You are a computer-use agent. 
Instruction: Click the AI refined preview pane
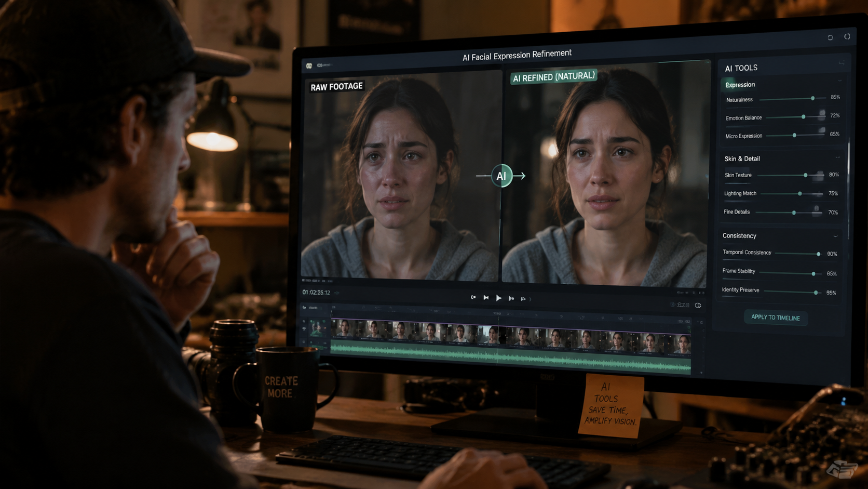coord(605,174)
